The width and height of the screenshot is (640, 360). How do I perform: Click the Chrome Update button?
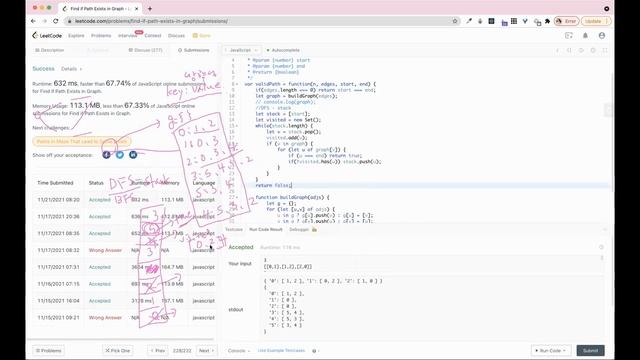click(x=596, y=21)
